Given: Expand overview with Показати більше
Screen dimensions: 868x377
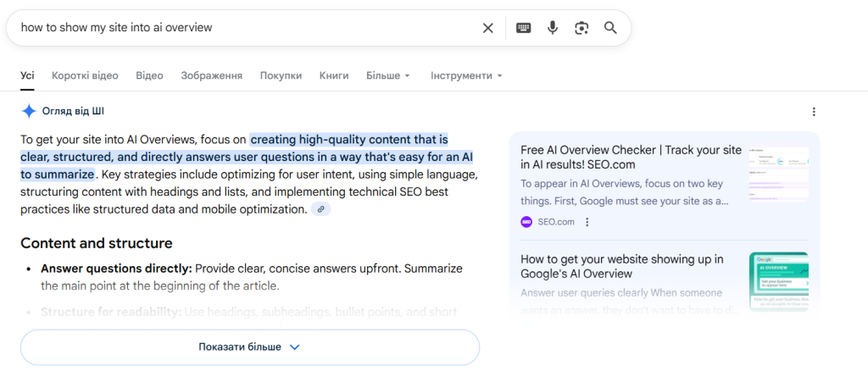Looking at the screenshot, I should click(250, 347).
